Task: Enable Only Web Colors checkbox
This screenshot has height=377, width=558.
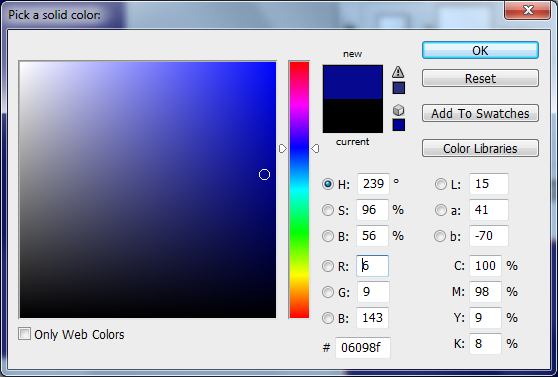Action: (24, 334)
